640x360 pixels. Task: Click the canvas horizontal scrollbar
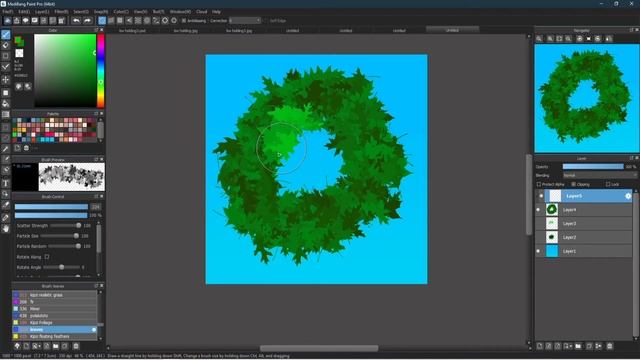click(319, 348)
